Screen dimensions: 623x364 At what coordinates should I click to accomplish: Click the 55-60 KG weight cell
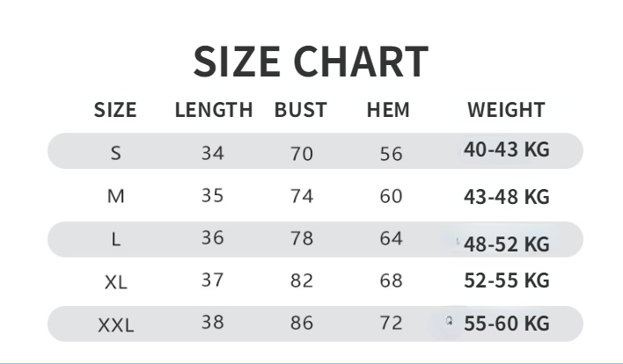pos(506,324)
